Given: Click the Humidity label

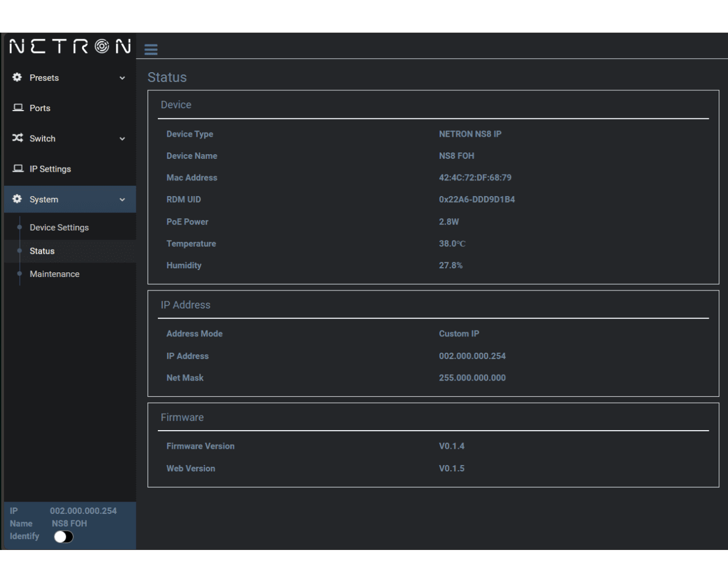Looking at the screenshot, I should (184, 265).
